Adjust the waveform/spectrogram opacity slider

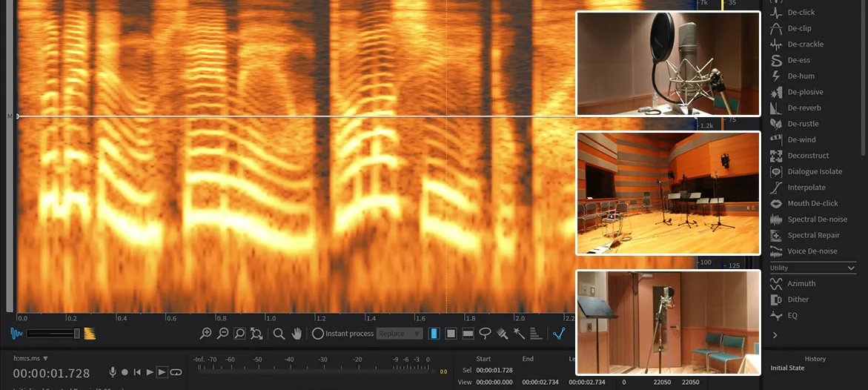[x=53, y=334]
